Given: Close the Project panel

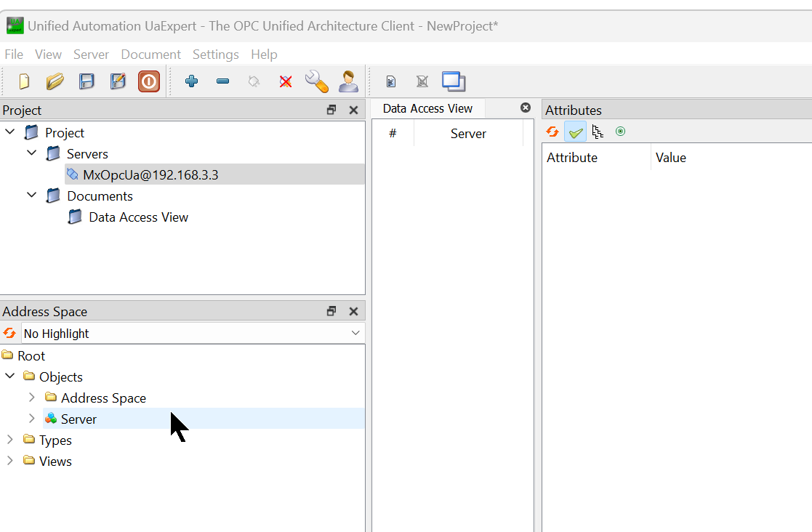Looking at the screenshot, I should [x=354, y=110].
